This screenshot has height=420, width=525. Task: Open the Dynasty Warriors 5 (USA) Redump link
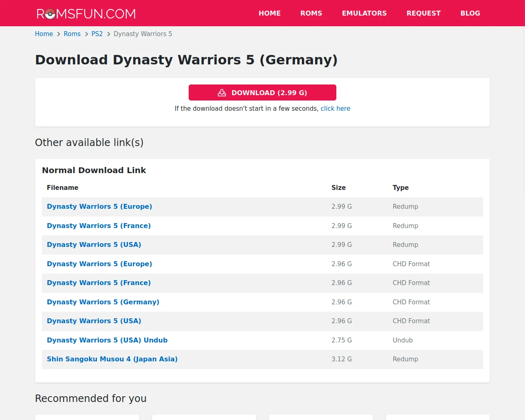94,245
